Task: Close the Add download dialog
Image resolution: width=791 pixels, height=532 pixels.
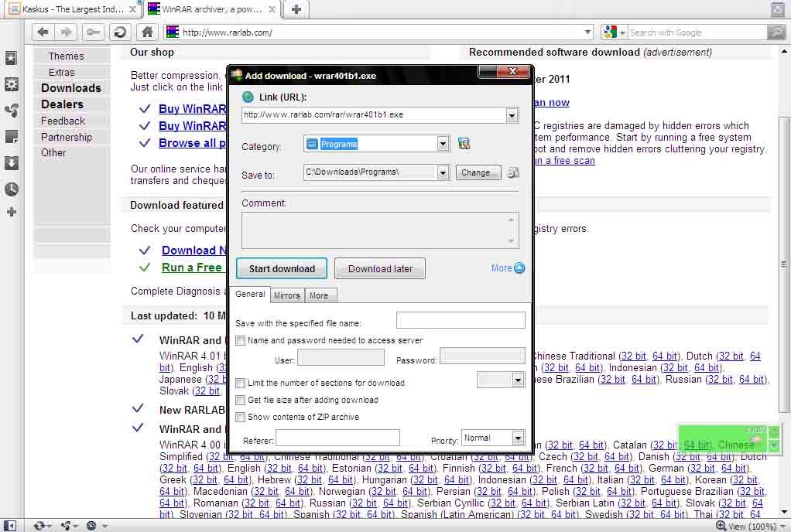Action: click(x=512, y=72)
